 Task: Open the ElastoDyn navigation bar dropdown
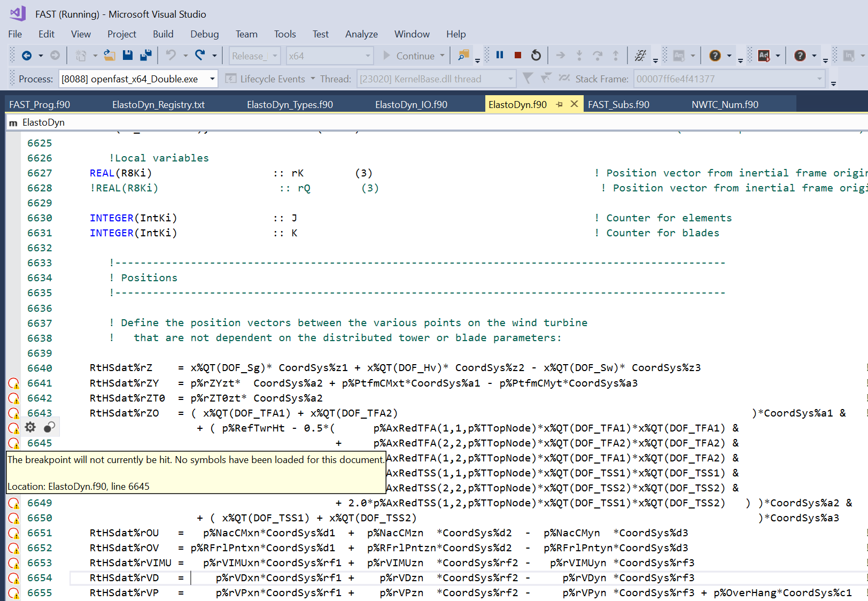[43, 122]
